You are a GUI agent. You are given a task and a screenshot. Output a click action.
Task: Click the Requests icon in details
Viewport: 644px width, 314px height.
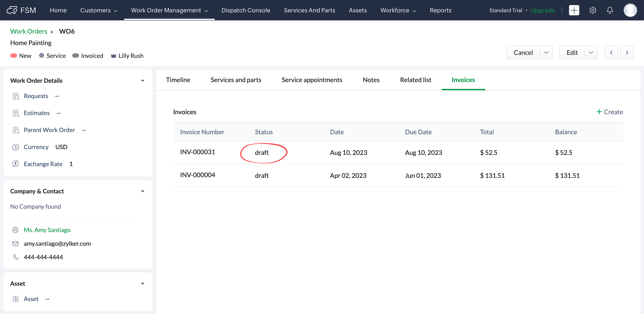pos(16,96)
